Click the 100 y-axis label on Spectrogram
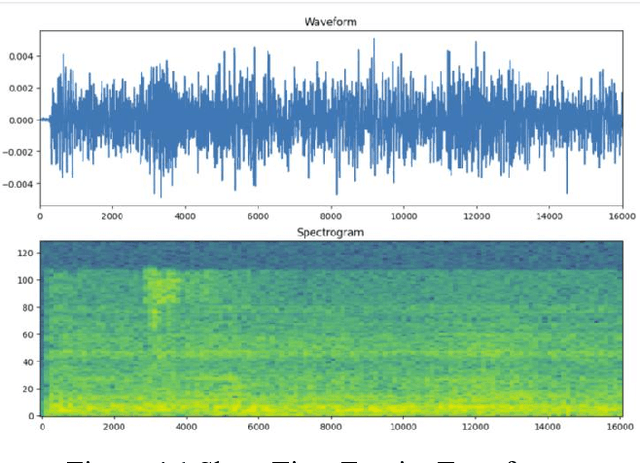The image size is (640, 463). tap(25, 280)
